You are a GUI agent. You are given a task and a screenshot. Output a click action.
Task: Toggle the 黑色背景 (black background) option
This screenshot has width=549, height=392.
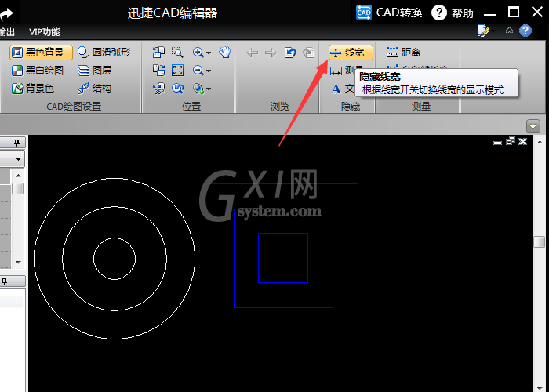pyautogui.click(x=42, y=53)
